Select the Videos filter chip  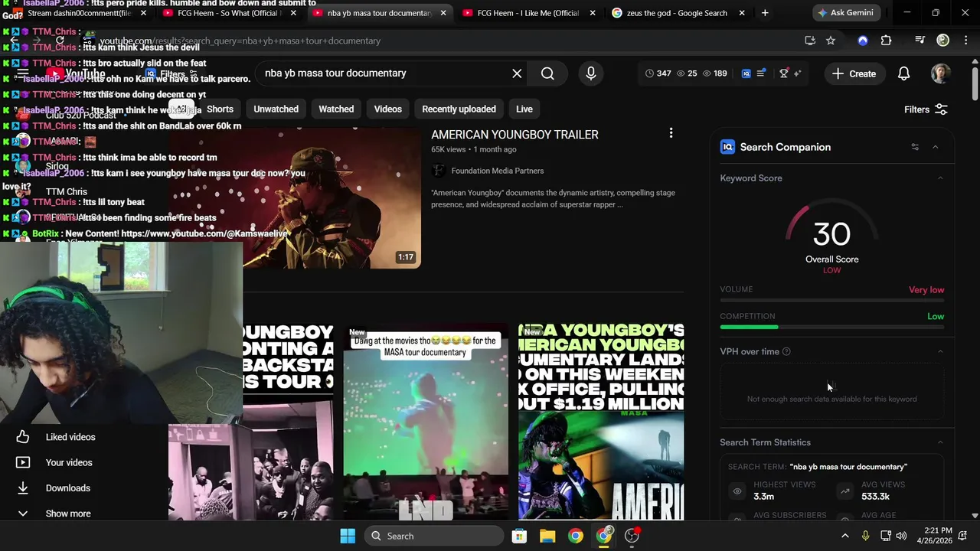point(387,109)
